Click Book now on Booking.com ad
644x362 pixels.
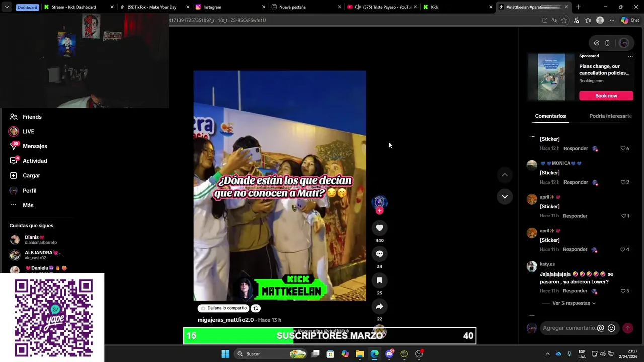(x=606, y=96)
